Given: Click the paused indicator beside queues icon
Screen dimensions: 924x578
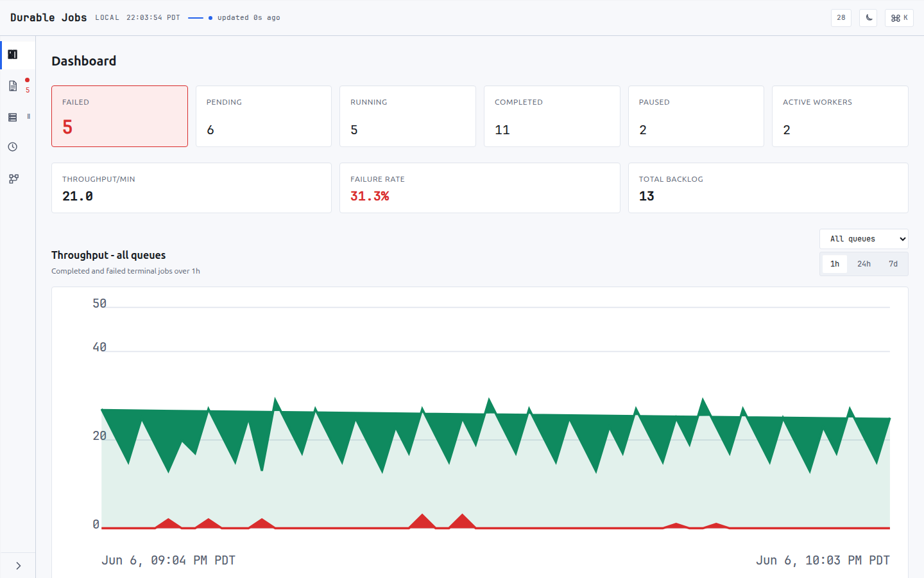Looking at the screenshot, I should pyautogui.click(x=28, y=116).
